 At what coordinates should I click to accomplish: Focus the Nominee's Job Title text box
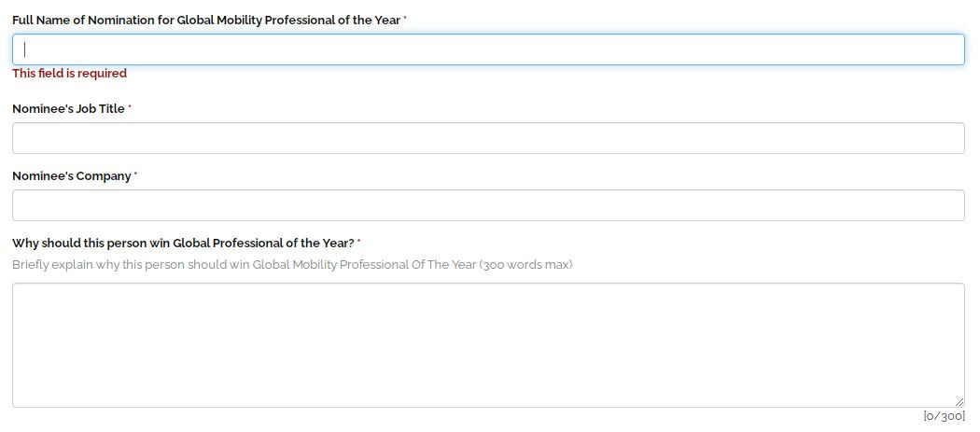point(488,138)
